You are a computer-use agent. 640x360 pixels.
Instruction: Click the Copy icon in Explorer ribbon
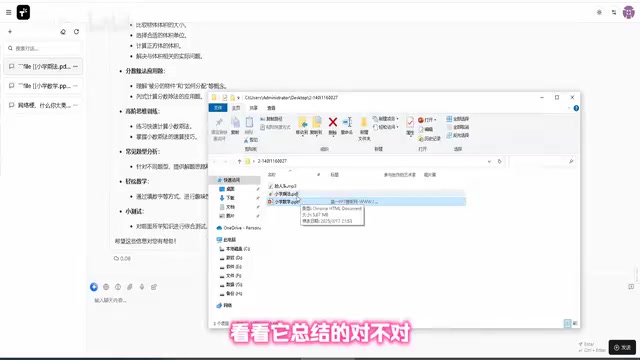pos(235,126)
